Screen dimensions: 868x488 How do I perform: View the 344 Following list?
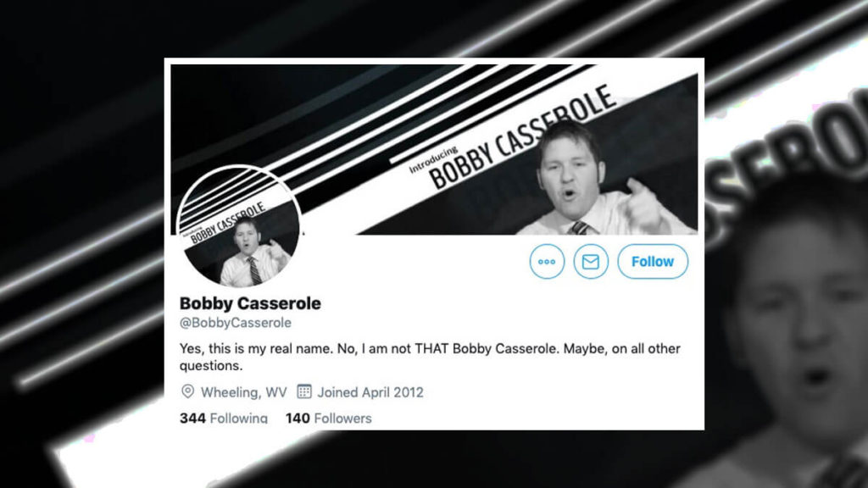[224, 419]
